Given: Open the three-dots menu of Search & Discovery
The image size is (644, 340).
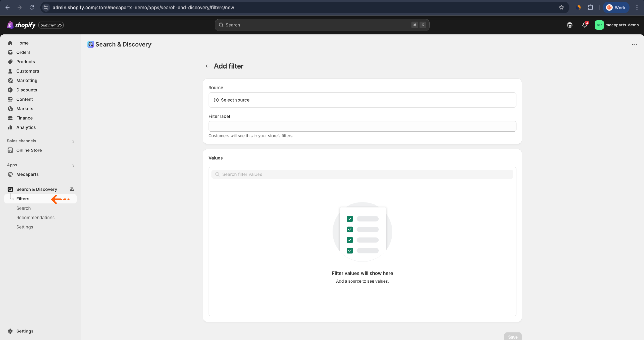Looking at the screenshot, I should click(634, 44).
